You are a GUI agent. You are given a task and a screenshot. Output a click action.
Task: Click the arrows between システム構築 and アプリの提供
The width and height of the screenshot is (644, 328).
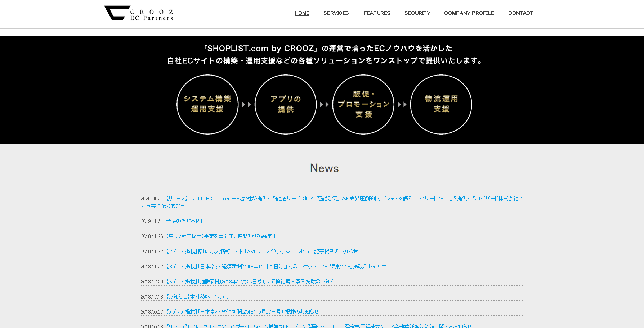tap(246, 104)
